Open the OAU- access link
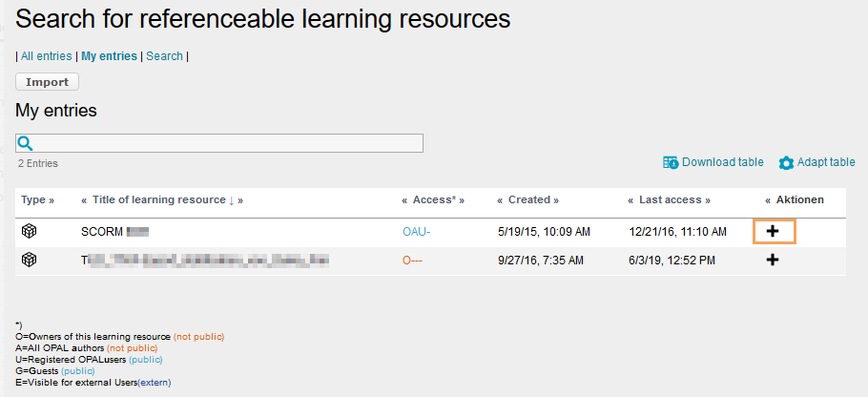The image size is (868, 397). [x=417, y=231]
